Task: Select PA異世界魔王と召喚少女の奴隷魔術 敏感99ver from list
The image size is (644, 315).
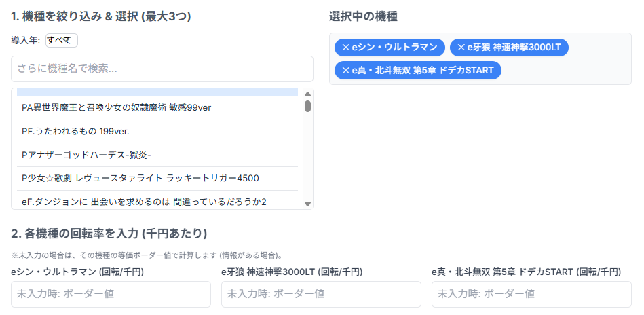Action: (157, 107)
